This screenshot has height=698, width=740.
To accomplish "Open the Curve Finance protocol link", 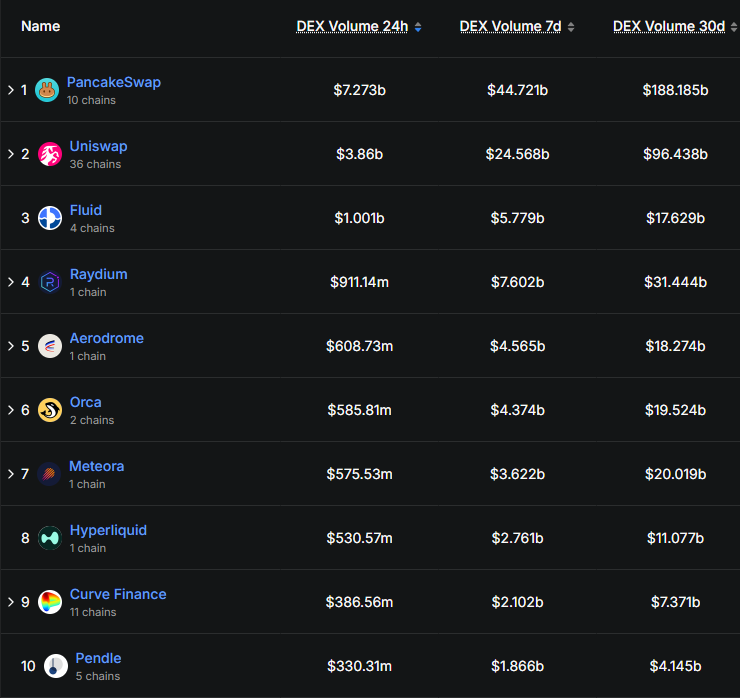I will [x=118, y=594].
